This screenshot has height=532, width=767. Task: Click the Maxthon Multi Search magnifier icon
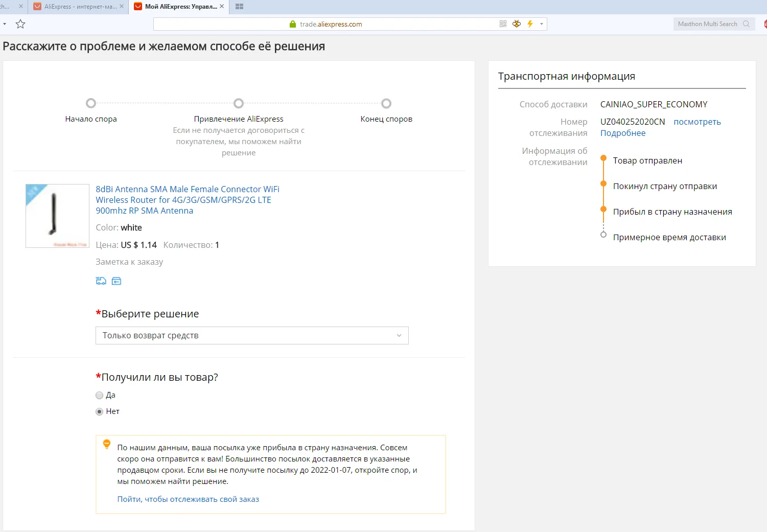click(x=746, y=24)
